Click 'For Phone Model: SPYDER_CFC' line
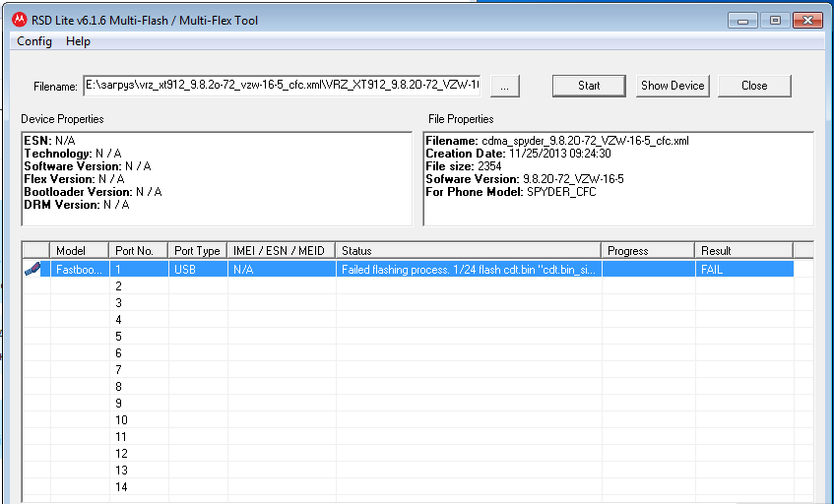This screenshot has width=834, height=504. (x=511, y=192)
